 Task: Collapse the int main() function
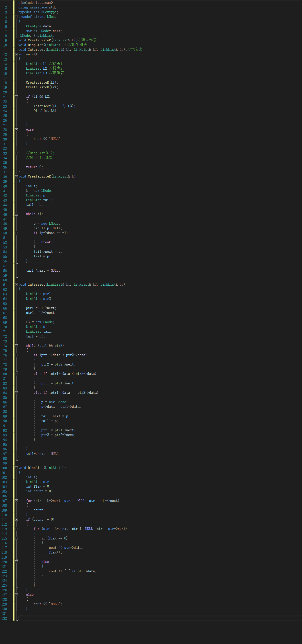click(x=16, y=54)
